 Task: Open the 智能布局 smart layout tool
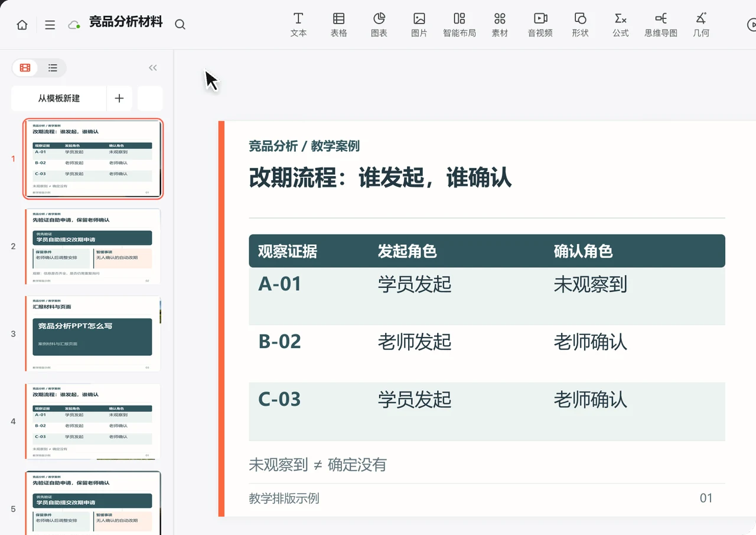point(460,25)
